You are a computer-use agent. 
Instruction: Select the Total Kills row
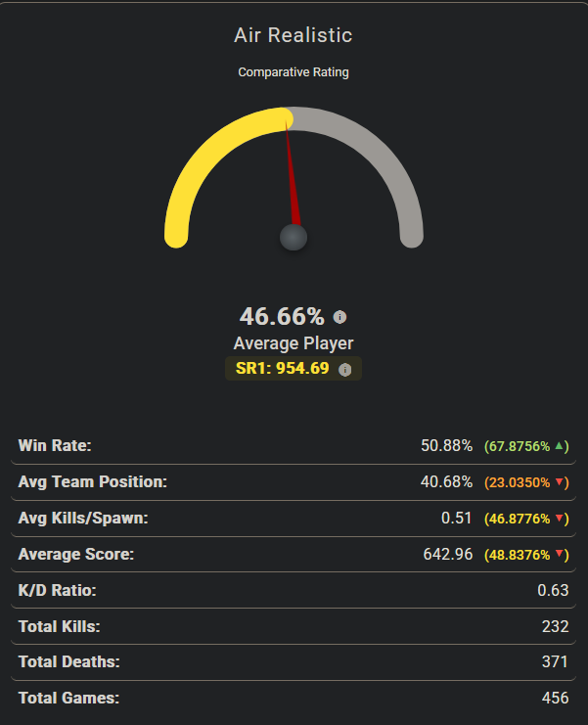(x=294, y=626)
